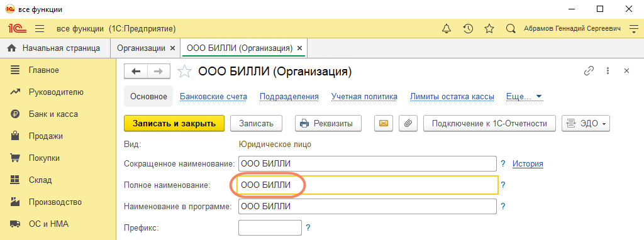Add form to favorites with star
The width and height of the screenshot is (644, 240).
coord(184,72)
